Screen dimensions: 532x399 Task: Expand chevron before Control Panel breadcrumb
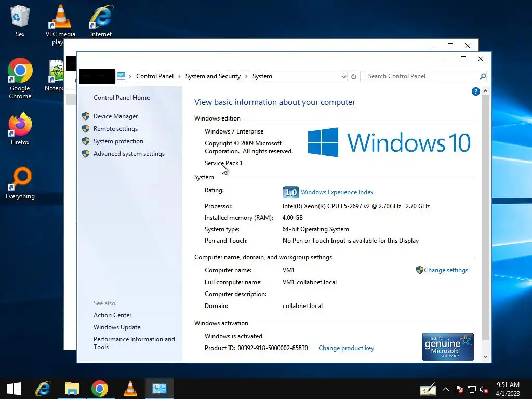tap(130, 77)
